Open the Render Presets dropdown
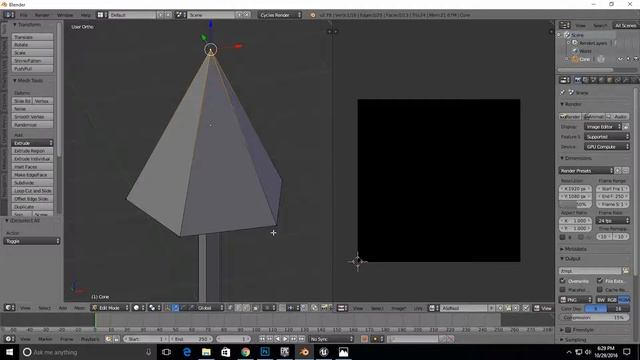This screenshot has width=640, height=360. 586,171
